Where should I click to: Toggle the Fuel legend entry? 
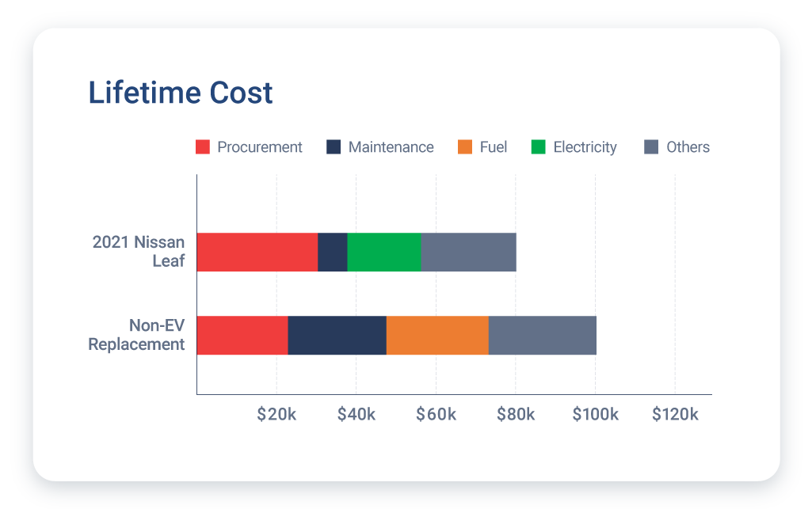[x=483, y=147]
